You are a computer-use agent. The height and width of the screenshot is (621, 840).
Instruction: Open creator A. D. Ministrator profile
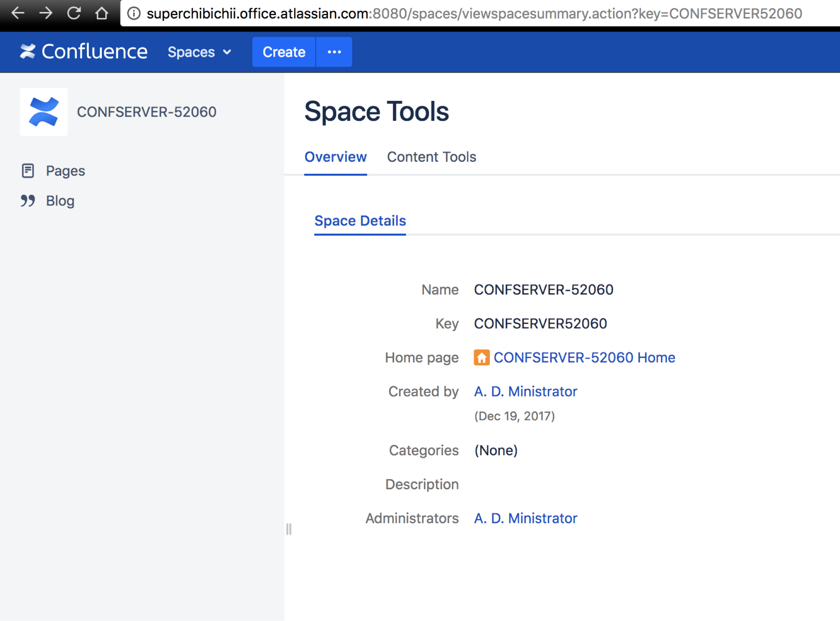525,391
